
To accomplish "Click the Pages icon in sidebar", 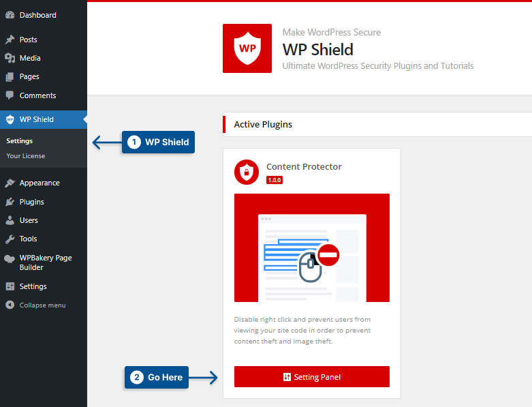I will coord(10,77).
